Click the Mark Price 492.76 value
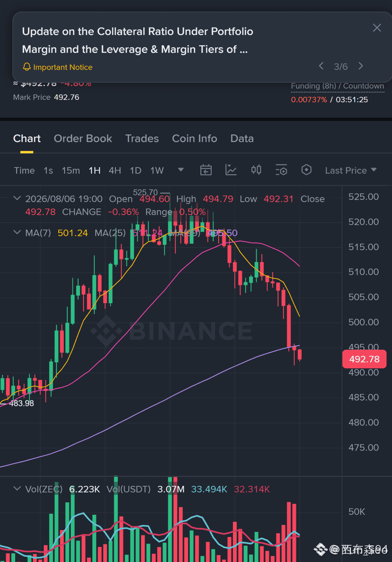The image size is (392, 562). tap(67, 97)
